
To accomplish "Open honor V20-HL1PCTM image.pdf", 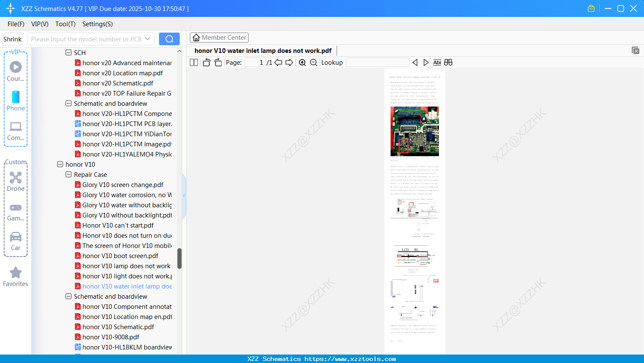I will tap(127, 144).
